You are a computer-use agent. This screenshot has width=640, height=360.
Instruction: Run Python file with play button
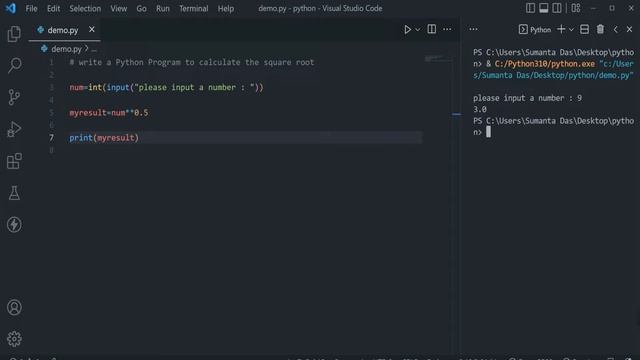click(407, 29)
